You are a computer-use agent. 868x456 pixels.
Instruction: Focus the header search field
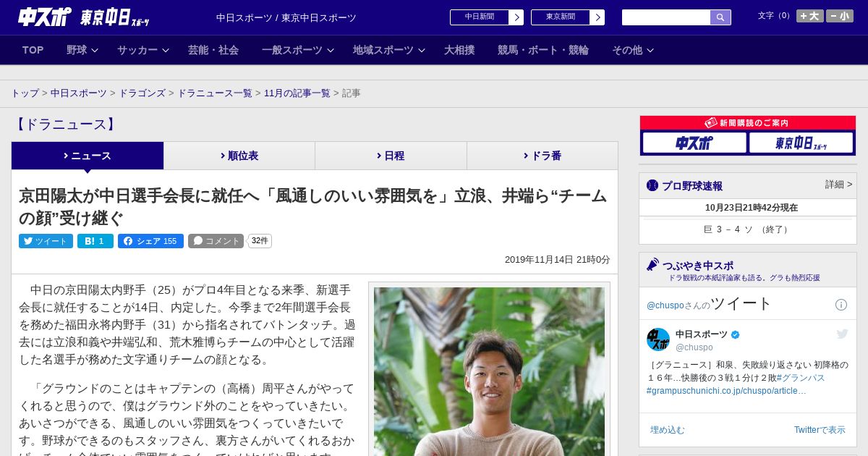(666, 17)
